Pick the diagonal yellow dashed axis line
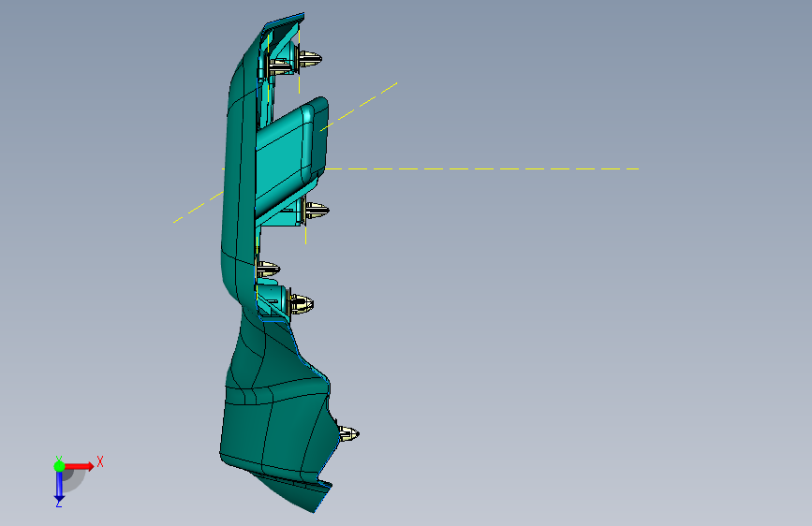Image resolution: width=812 pixels, height=526 pixels. 359,106
